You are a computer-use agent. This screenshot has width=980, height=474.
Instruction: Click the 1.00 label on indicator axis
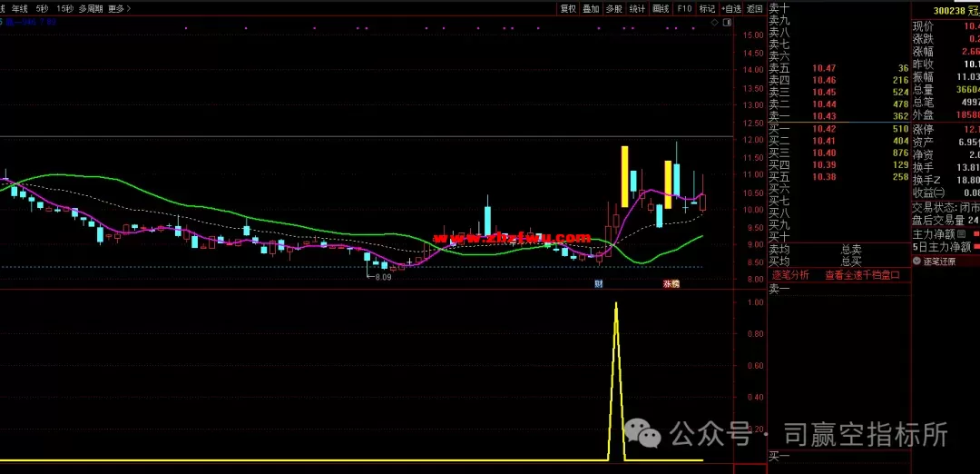(x=755, y=302)
